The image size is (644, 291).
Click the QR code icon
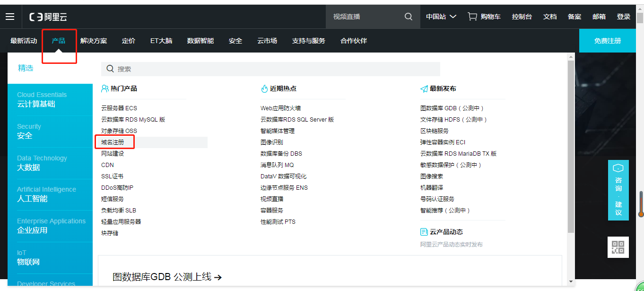pos(618,247)
